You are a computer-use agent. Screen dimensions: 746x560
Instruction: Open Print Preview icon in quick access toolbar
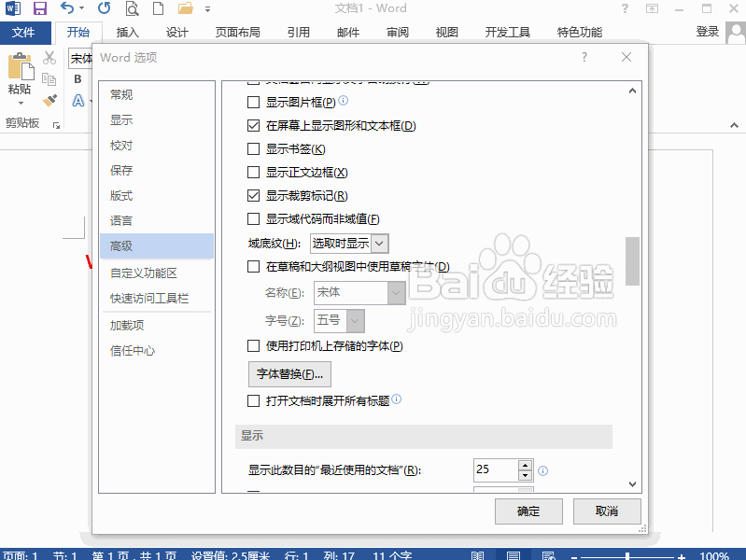coord(132,8)
